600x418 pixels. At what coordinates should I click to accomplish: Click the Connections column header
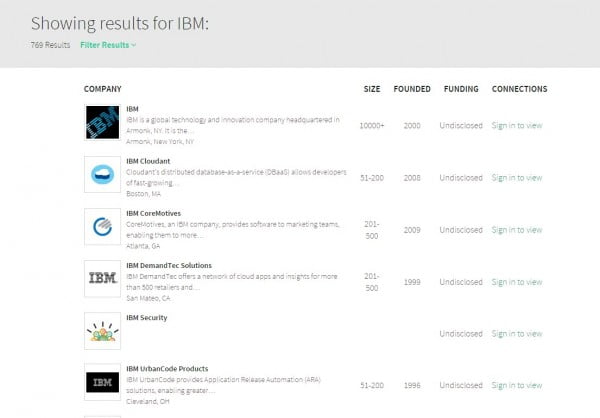click(519, 89)
